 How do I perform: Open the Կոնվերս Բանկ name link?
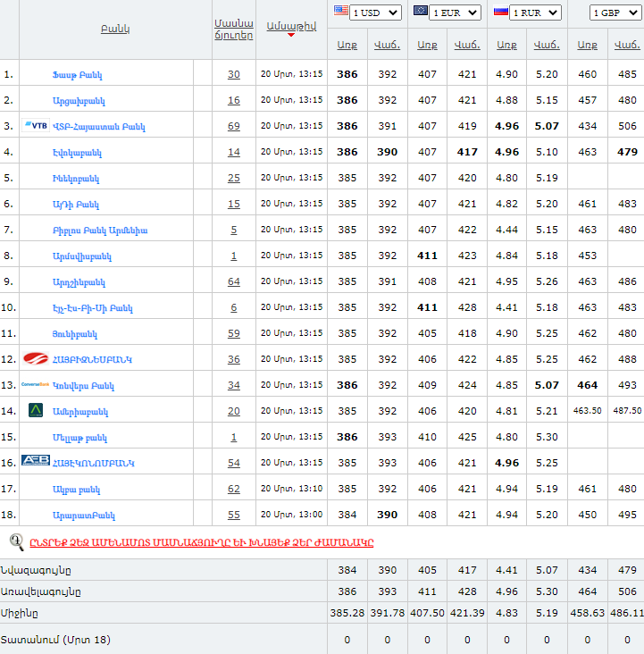tap(83, 386)
